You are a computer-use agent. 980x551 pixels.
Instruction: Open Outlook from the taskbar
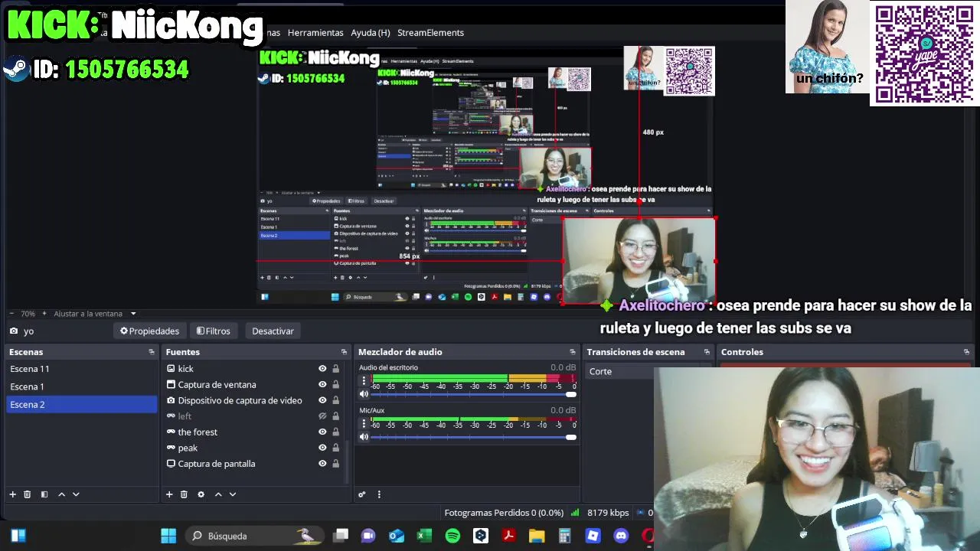click(397, 536)
